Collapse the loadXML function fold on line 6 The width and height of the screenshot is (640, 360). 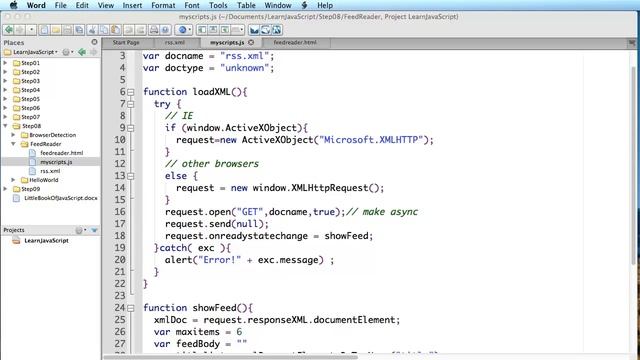[x=131, y=92]
